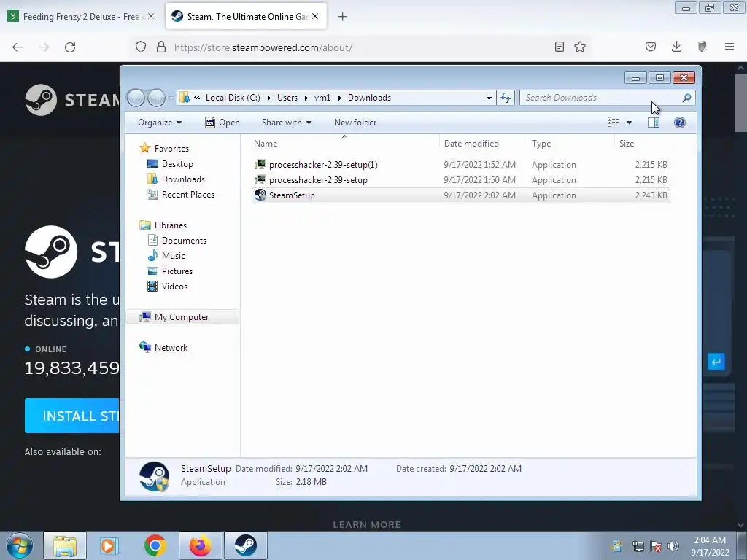Expand the Share with menu
This screenshot has width=747, height=560.
pos(286,122)
